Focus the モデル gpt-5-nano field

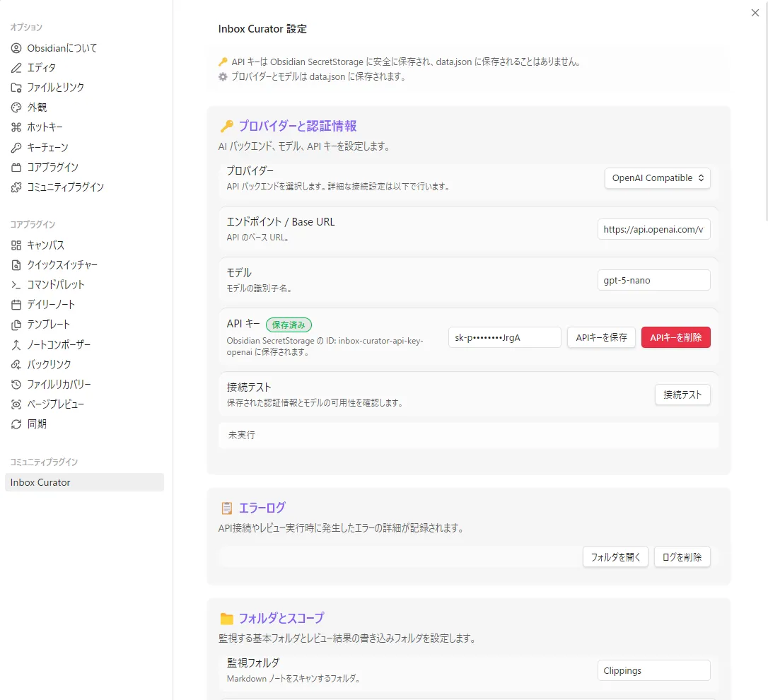(x=653, y=280)
